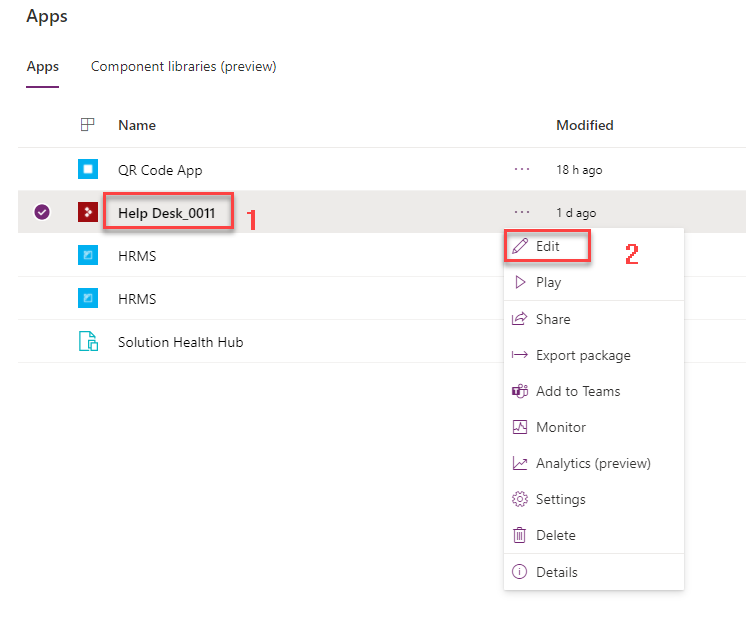Click the Teams icon in the menu
Viewport: 746px width, 633px height.
520,392
